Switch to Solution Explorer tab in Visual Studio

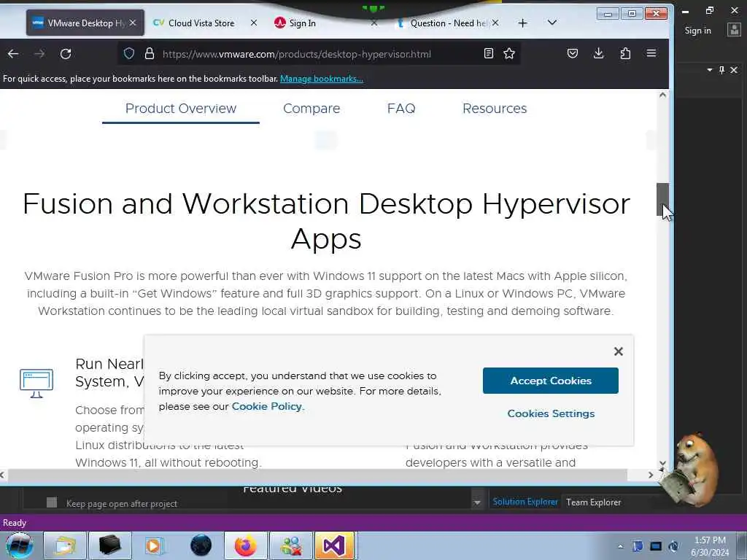click(x=525, y=502)
